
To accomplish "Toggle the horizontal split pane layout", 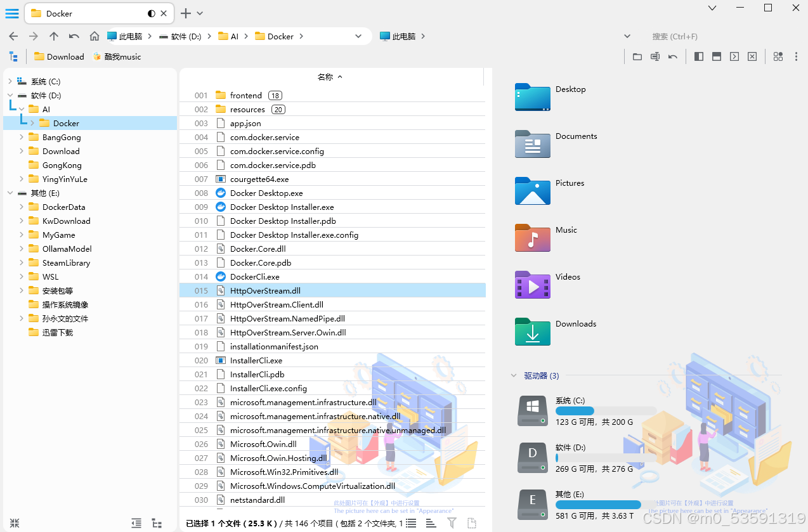I will (x=717, y=56).
